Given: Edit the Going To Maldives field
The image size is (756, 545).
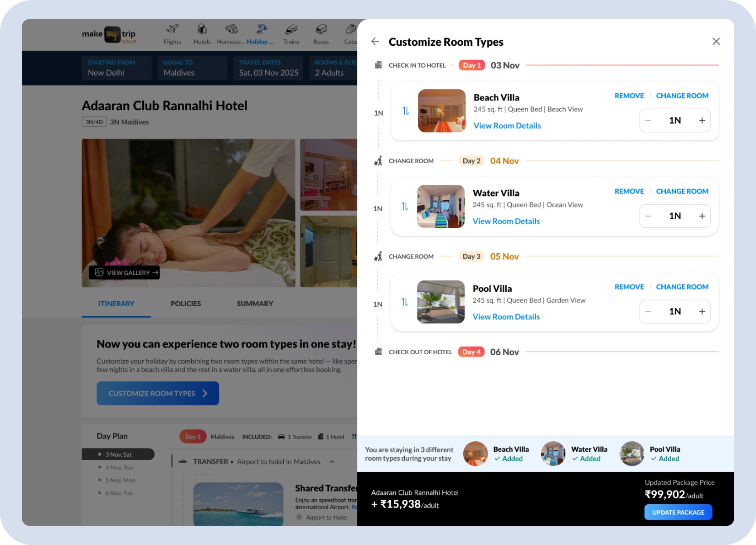Looking at the screenshot, I should 193,68.
